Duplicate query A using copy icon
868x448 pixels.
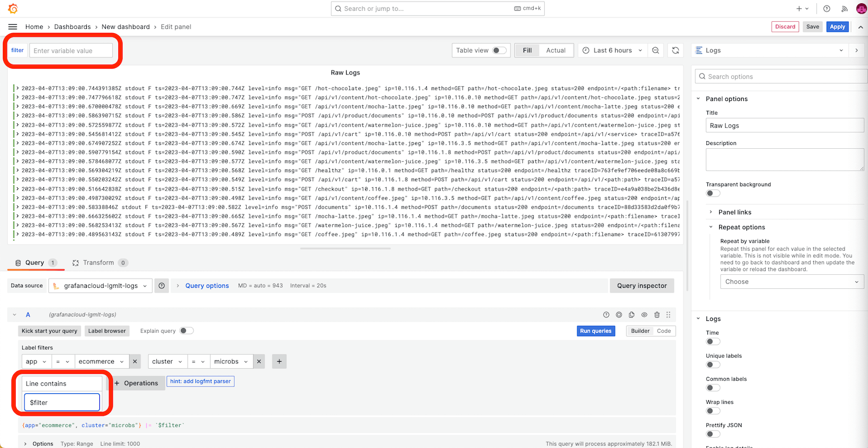(631, 315)
